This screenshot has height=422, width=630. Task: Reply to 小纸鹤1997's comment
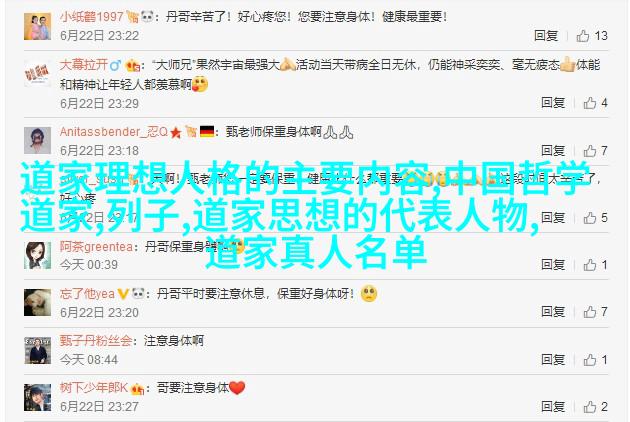pos(546,36)
